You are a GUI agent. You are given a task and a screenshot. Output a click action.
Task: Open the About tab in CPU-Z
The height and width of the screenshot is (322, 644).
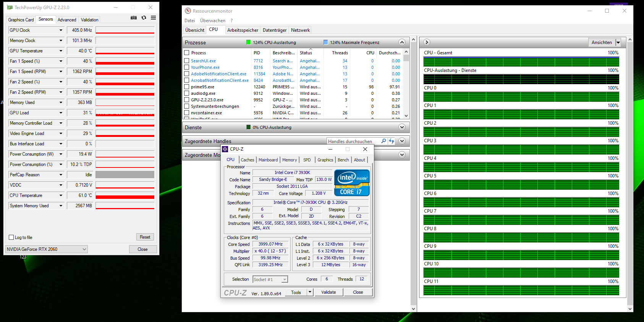(x=359, y=160)
